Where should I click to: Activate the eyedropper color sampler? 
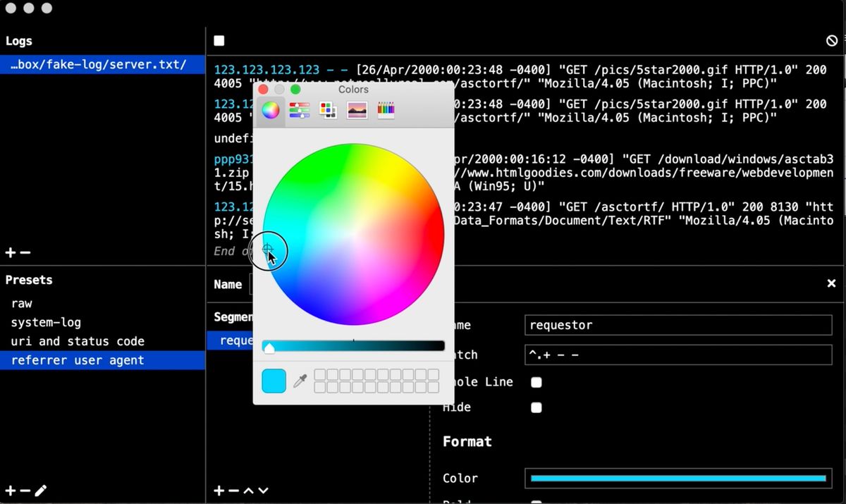(x=300, y=381)
